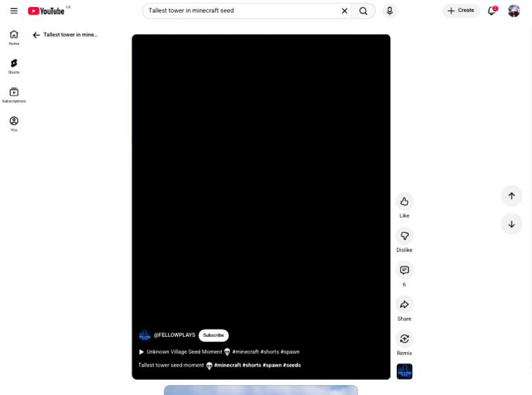
Task: Like this Short
Action: tap(404, 202)
